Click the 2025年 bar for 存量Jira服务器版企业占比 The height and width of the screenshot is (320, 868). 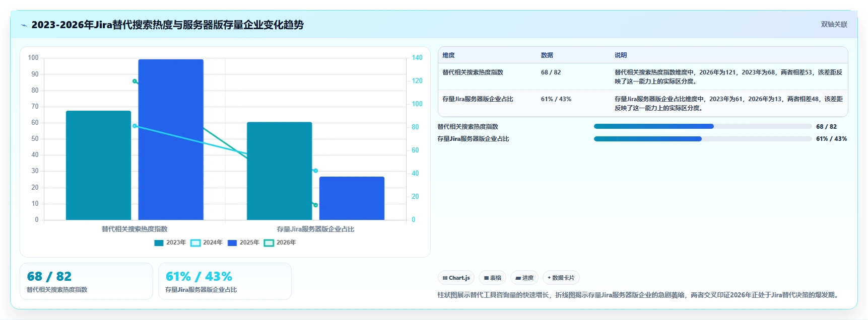(352, 198)
